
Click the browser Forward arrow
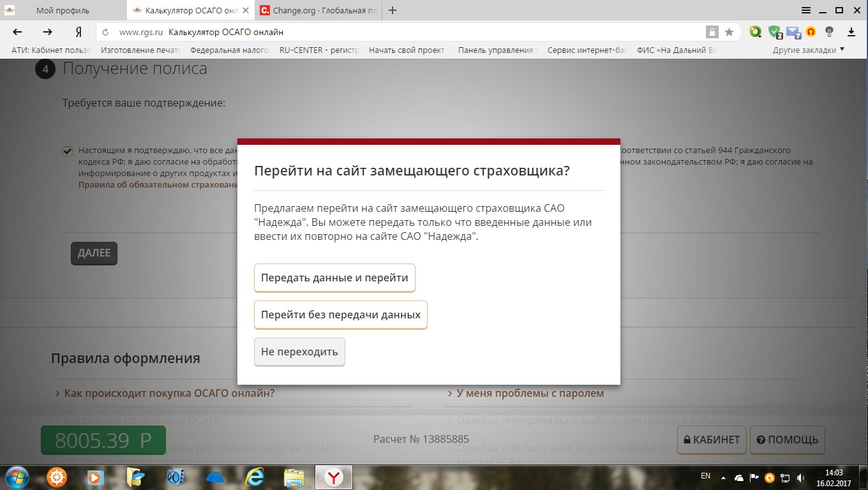pos(47,32)
